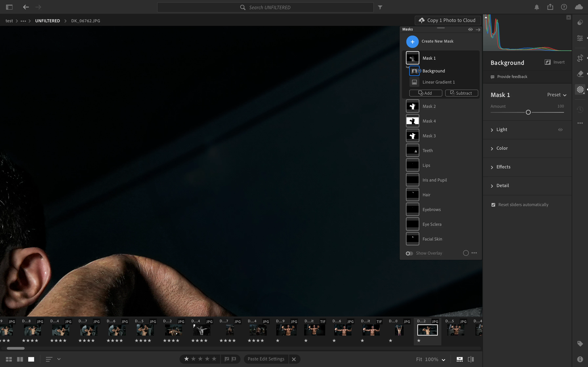
Task: Open the Edit sliders panel icon
Action: click(580, 38)
